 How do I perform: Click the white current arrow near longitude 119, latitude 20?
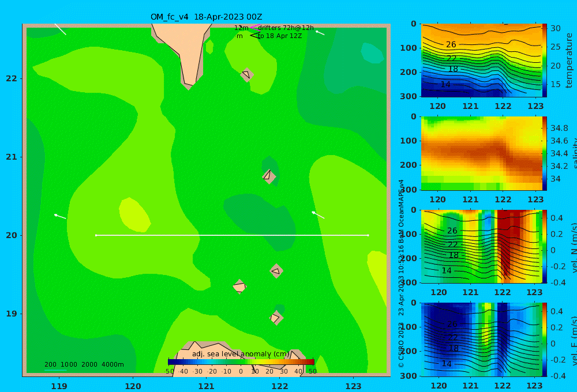click(61, 216)
